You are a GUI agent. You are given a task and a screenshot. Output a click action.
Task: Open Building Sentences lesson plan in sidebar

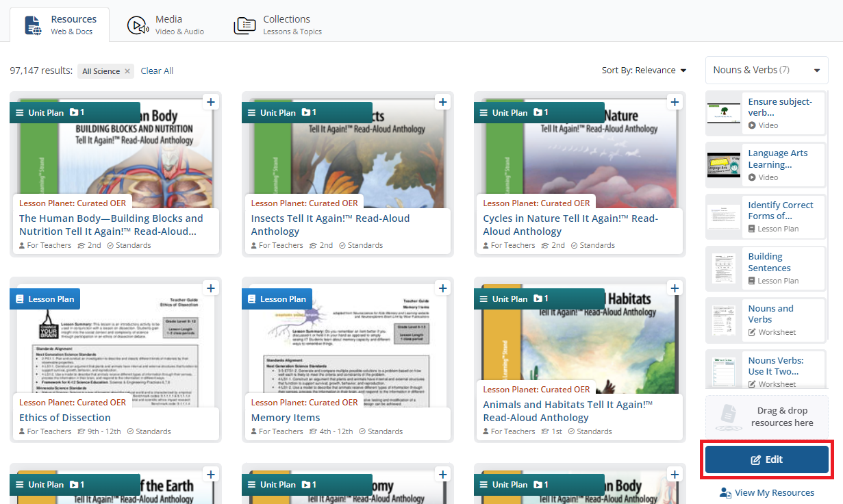(x=770, y=262)
